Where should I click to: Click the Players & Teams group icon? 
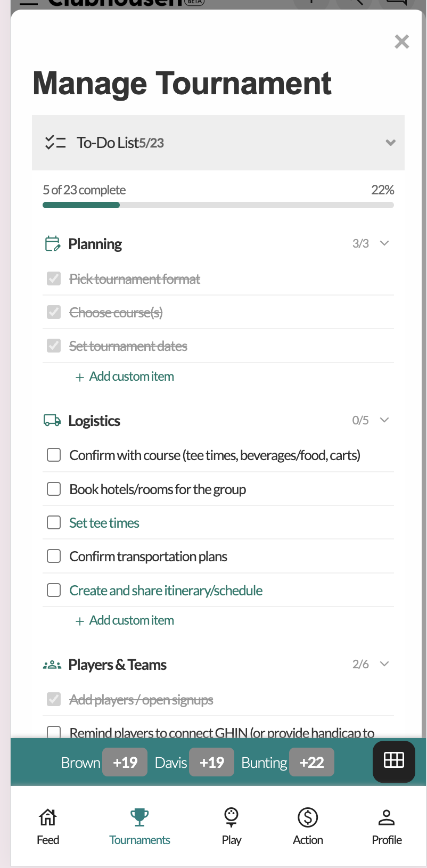coord(52,664)
